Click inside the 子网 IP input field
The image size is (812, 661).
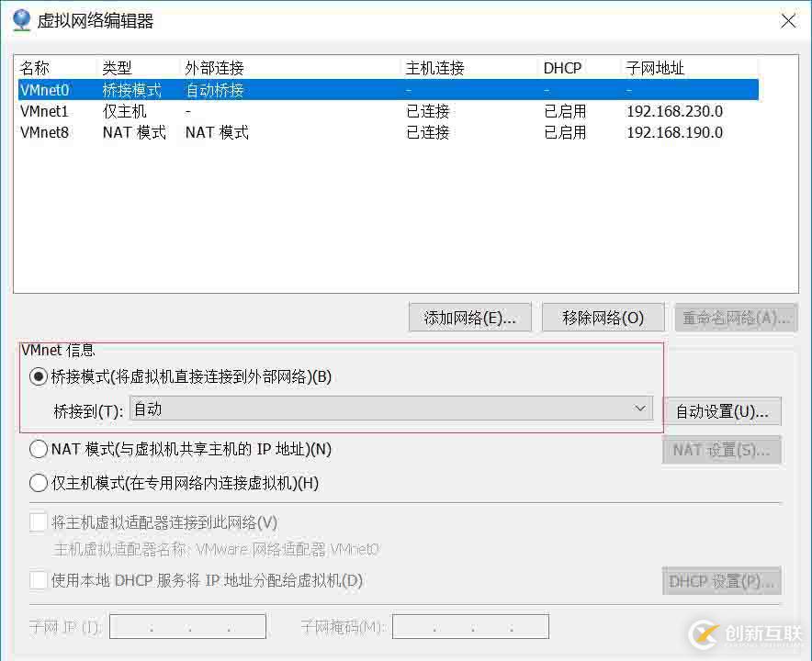pos(186,625)
